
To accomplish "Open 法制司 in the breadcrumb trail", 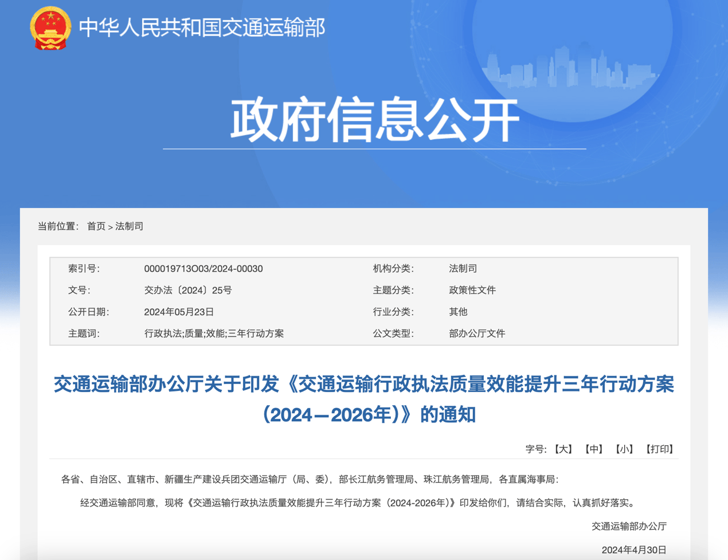I will pyautogui.click(x=130, y=226).
